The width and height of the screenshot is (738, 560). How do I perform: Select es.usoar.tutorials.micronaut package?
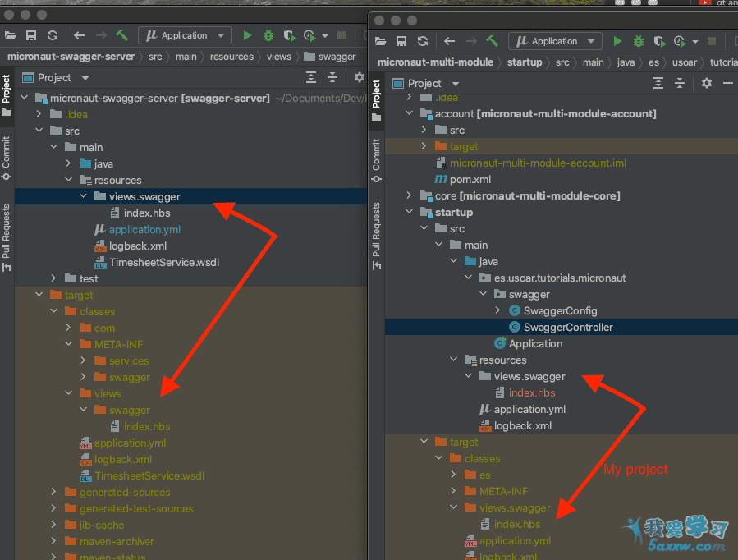(560, 278)
